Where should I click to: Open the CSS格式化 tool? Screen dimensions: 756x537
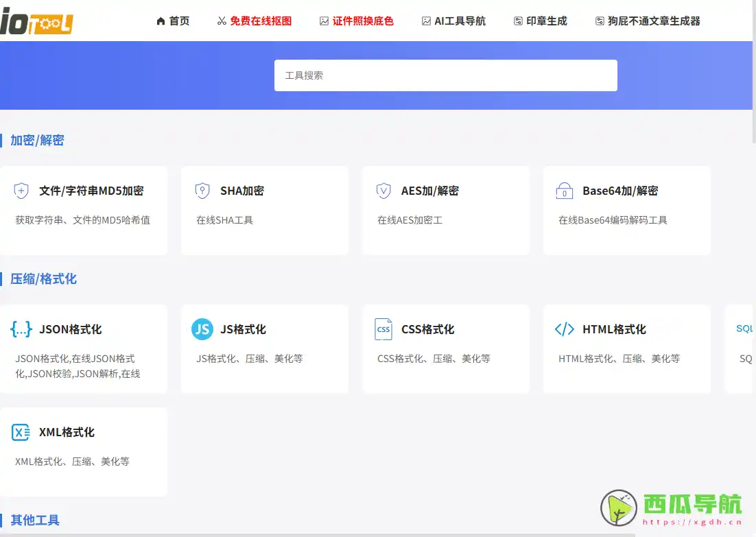427,329
